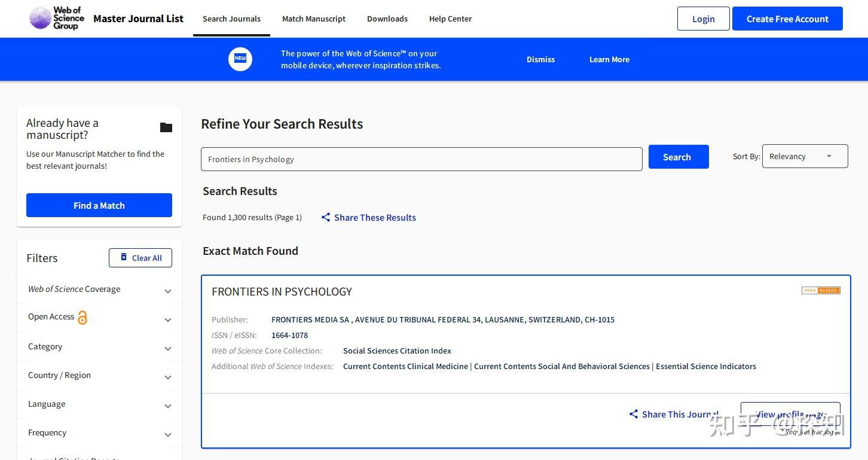The width and height of the screenshot is (868, 460).
Task: Expand the Language filter
Action: point(168,405)
